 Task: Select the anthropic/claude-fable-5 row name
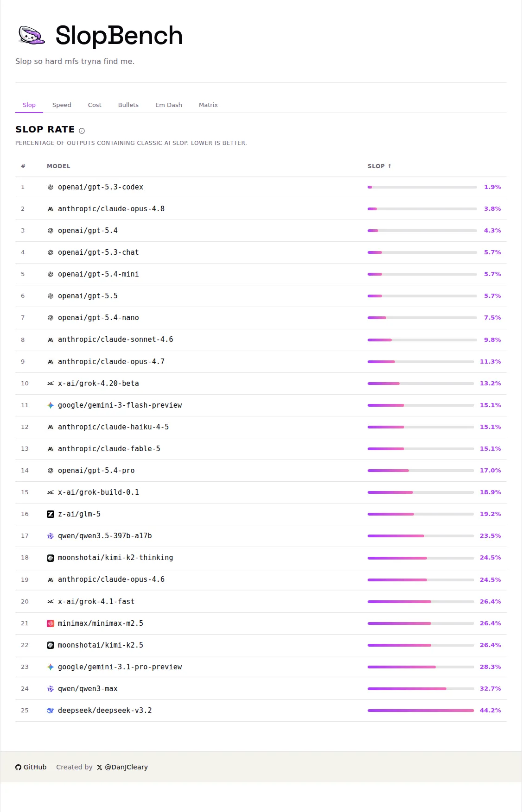[x=109, y=449]
